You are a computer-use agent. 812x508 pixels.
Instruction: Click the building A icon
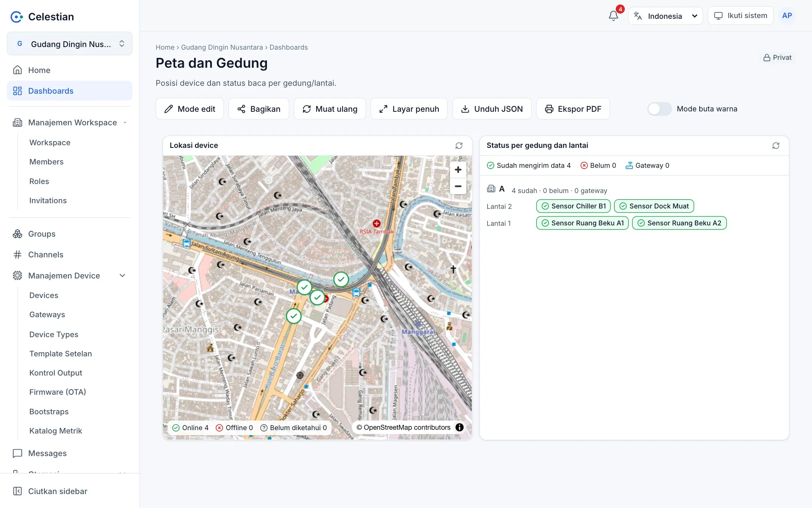(491, 189)
